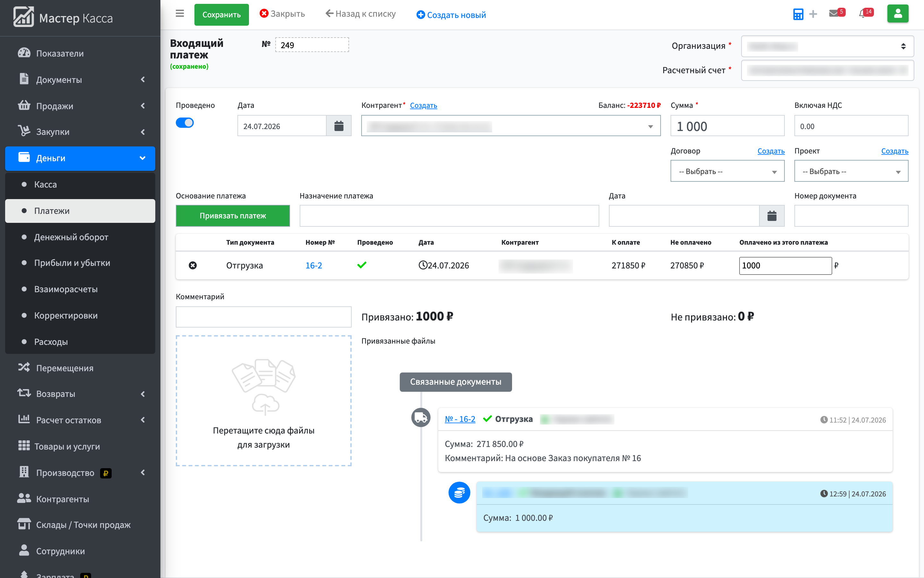Click Создать новый link

click(451, 14)
